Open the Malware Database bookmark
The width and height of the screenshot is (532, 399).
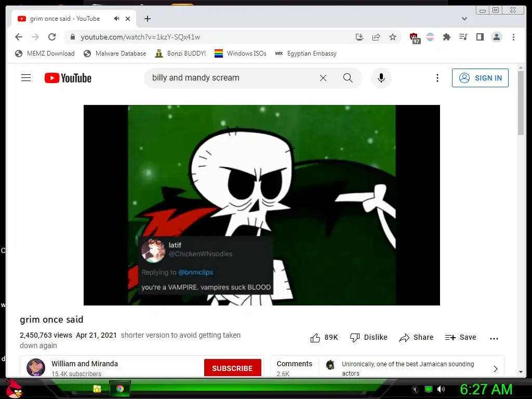pos(115,54)
